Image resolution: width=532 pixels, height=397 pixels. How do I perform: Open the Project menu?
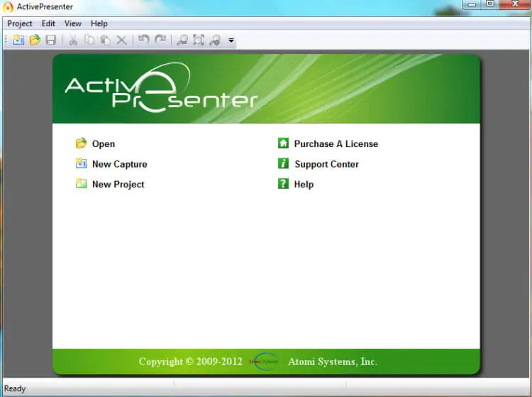pos(20,23)
